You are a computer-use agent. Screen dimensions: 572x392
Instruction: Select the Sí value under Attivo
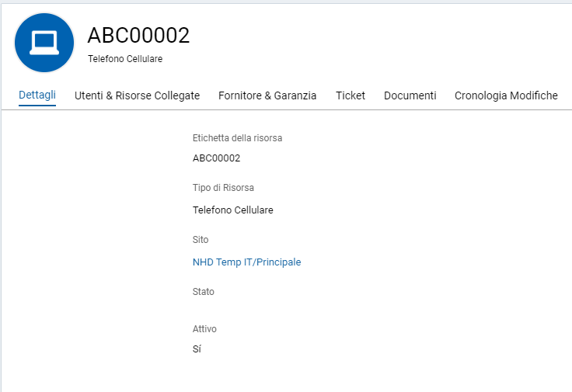point(197,349)
